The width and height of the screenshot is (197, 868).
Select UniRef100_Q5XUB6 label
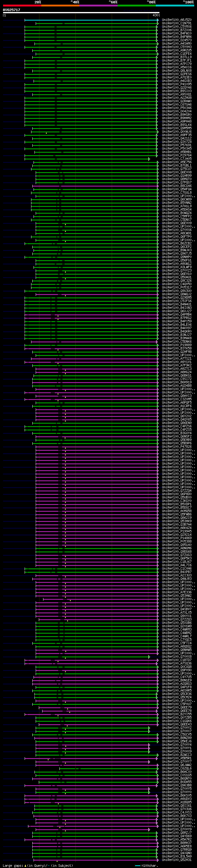176,623
